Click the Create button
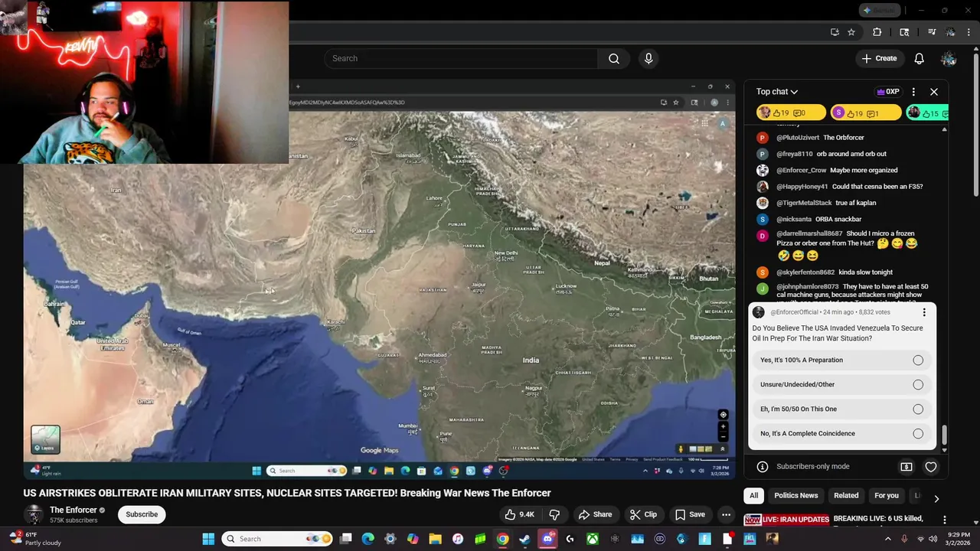The width and height of the screenshot is (980, 551). [878, 58]
